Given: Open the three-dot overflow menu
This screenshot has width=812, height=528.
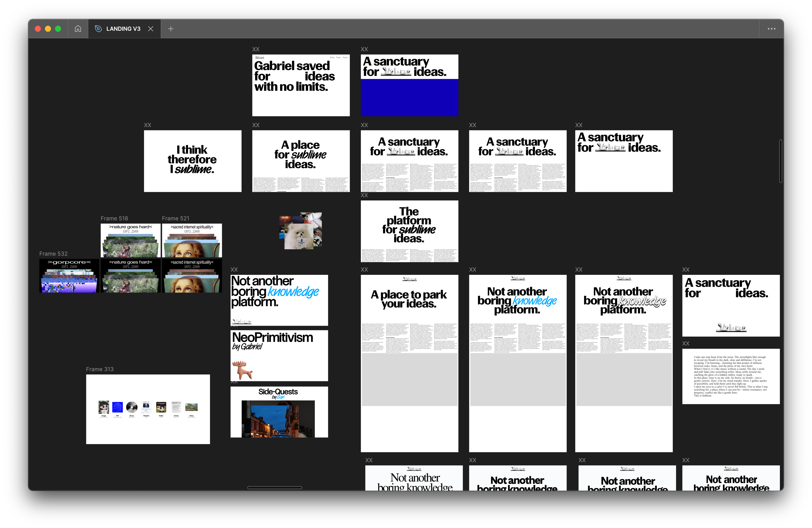Looking at the screenshot, I should (771, 29).
